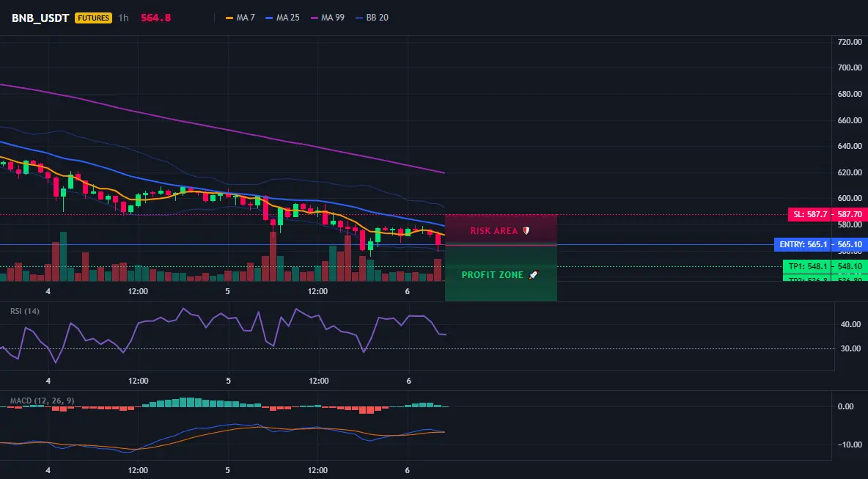Screen dimensions: 868x479
Task: Click the MACD scale value -10.00
Action: (x=850, y=445)
